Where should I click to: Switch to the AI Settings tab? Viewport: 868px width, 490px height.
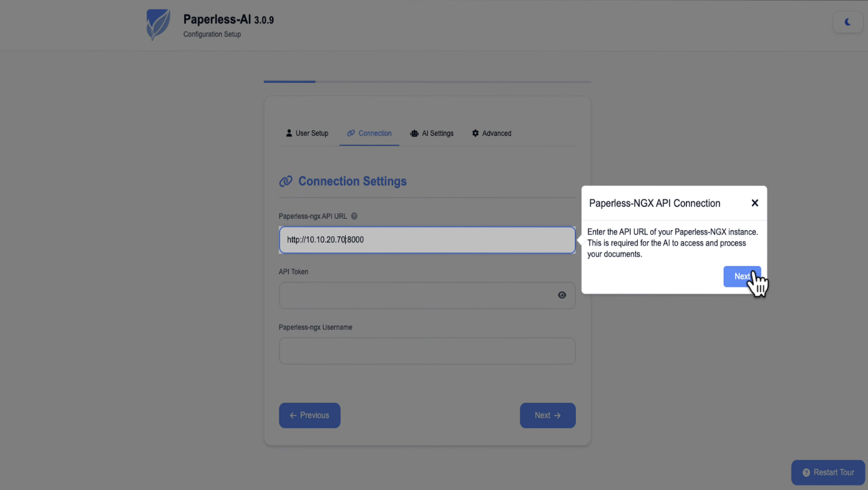(x=432, y=133)
